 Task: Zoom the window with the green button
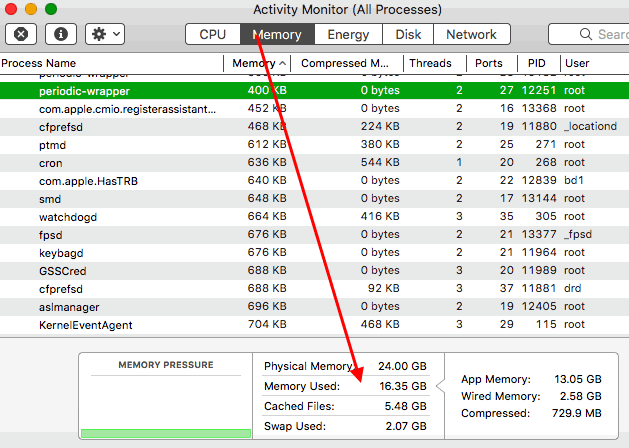point(51,9)
